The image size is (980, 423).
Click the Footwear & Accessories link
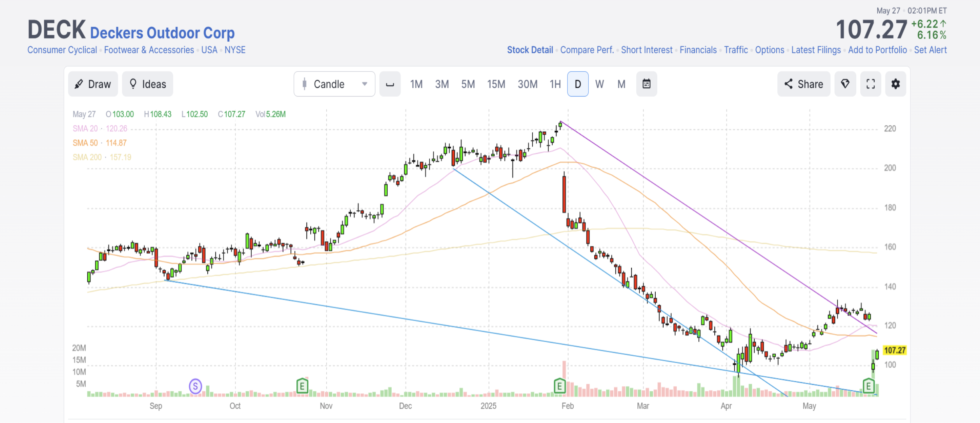[149, 50]
